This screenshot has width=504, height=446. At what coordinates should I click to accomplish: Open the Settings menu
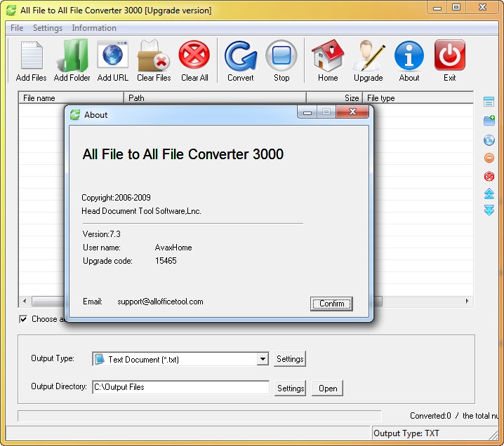click(x=48, y=28)
